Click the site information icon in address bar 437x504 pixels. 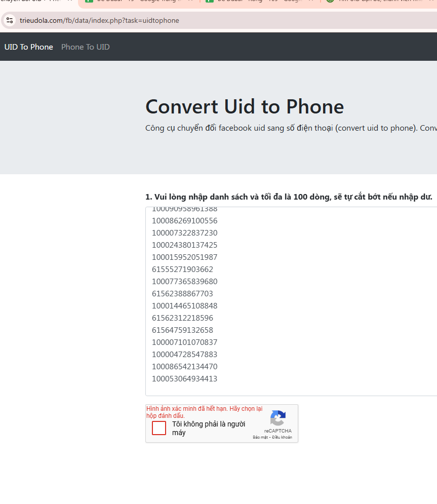coord(10,21)
